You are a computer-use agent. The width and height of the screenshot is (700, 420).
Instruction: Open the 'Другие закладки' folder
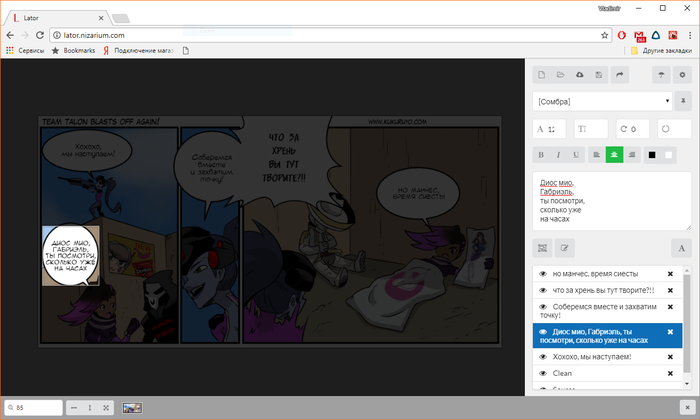pos(661,50)
